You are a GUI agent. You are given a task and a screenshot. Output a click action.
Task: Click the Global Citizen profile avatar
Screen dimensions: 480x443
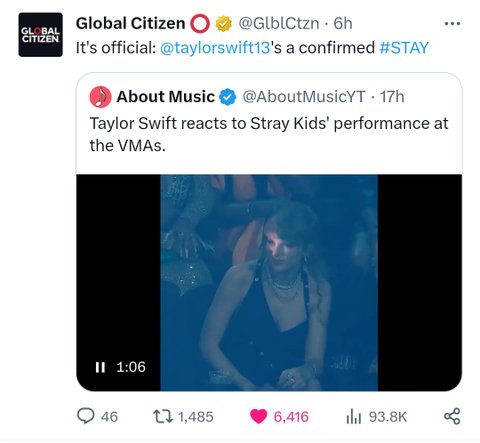point(40,35)
